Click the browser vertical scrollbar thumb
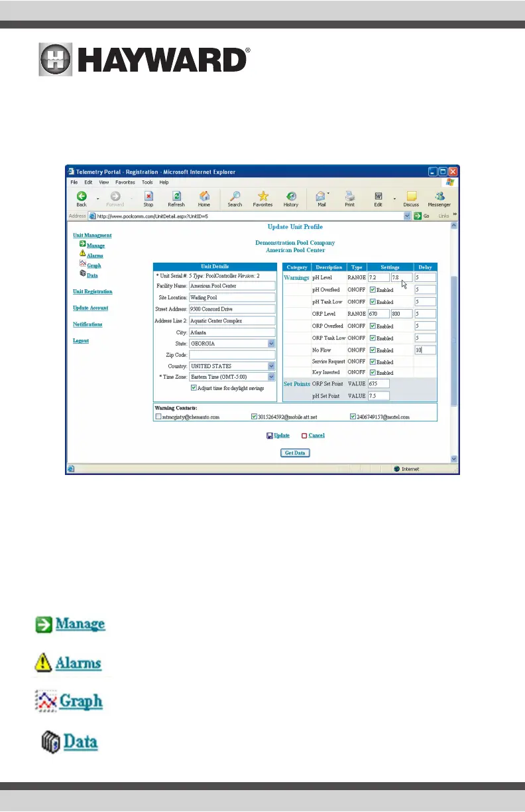 pos(454,342)
